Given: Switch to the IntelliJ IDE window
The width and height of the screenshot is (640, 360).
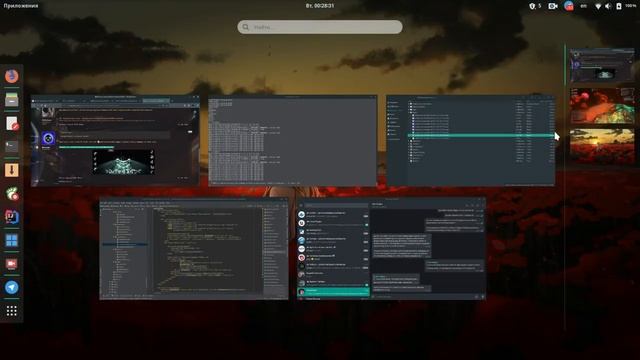Looking at the screenshot, I should click(194, 249).
